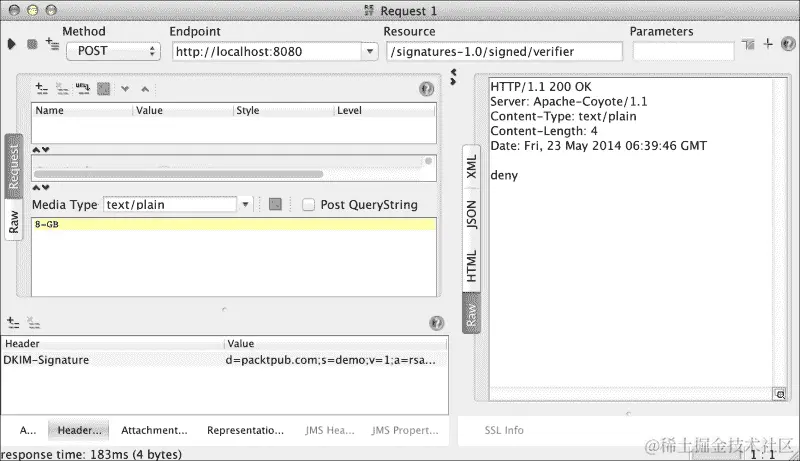Click the plus icon next to Parameters

pyautogui.click(x=768, y=44)
